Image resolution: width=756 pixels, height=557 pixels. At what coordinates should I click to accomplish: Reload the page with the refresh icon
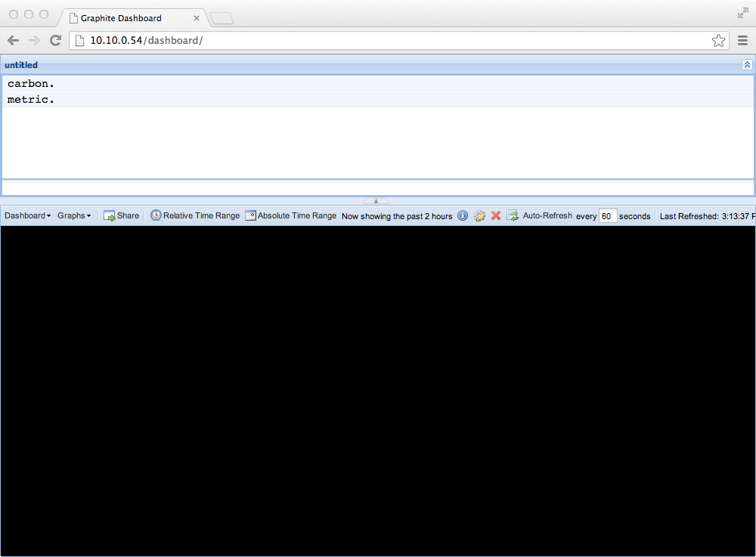(x=56, y=41)
